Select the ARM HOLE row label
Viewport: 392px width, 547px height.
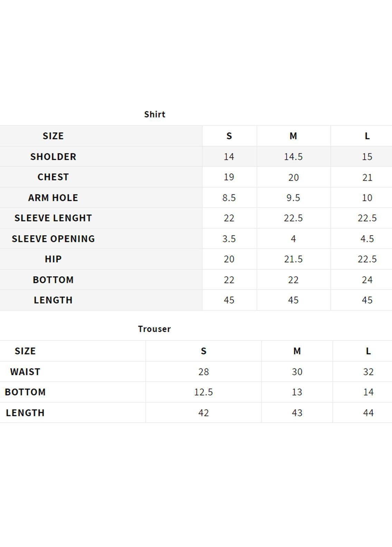point(53,198)
